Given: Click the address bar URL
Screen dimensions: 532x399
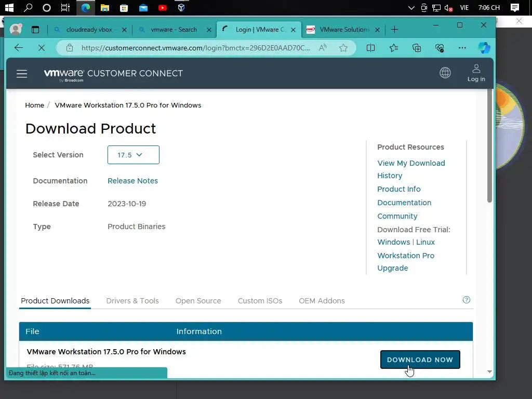Looking at the screenshot, I should point(195,48).
